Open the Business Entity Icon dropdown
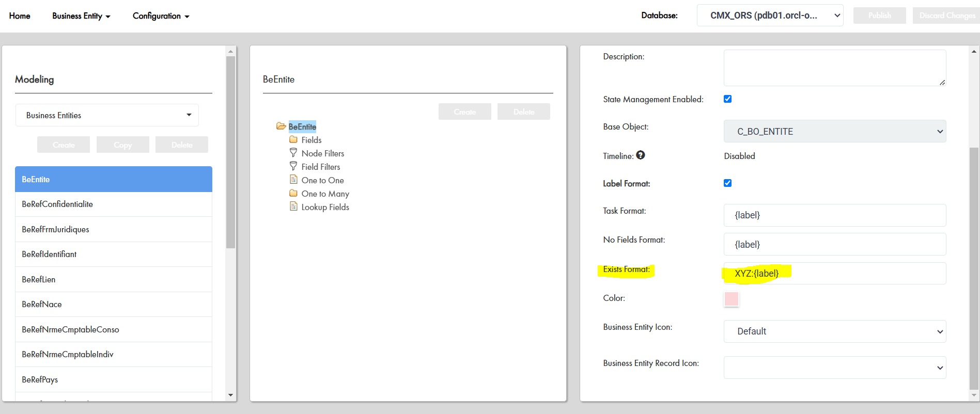The image size is (980, 414). [x=835, y=331]
